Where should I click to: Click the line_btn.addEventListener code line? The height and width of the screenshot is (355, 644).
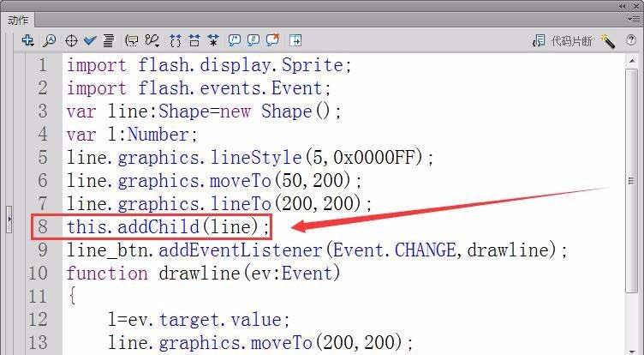pyautogui.click(x=317, y=250)
